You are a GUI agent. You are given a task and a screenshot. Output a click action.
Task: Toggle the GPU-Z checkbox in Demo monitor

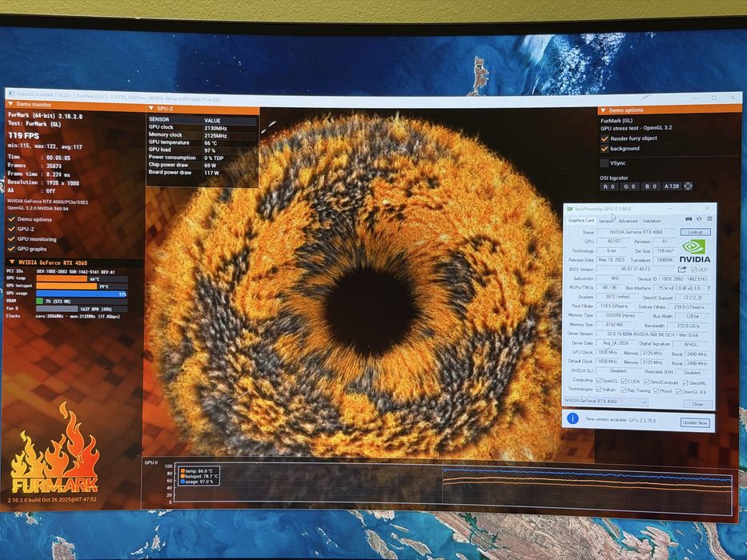11,229
